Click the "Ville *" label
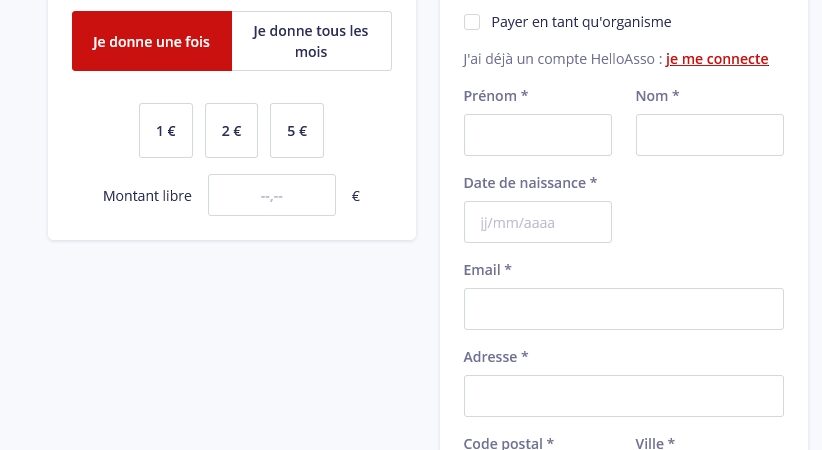822x450 pixels. [x=655, y=443]
